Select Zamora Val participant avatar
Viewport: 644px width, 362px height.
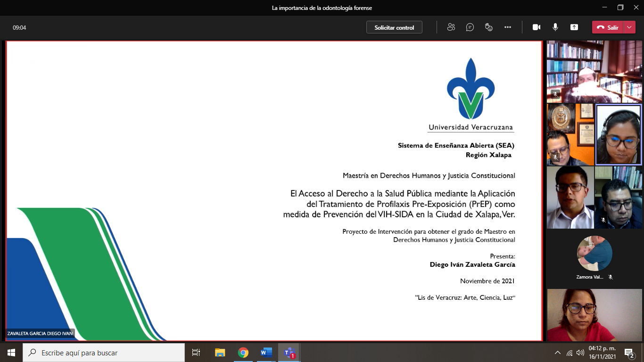[594, 254]
